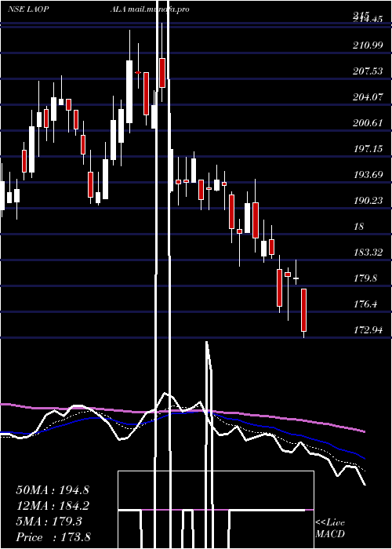
Task: Click the 207.53 price axis label
Action: 368,71
